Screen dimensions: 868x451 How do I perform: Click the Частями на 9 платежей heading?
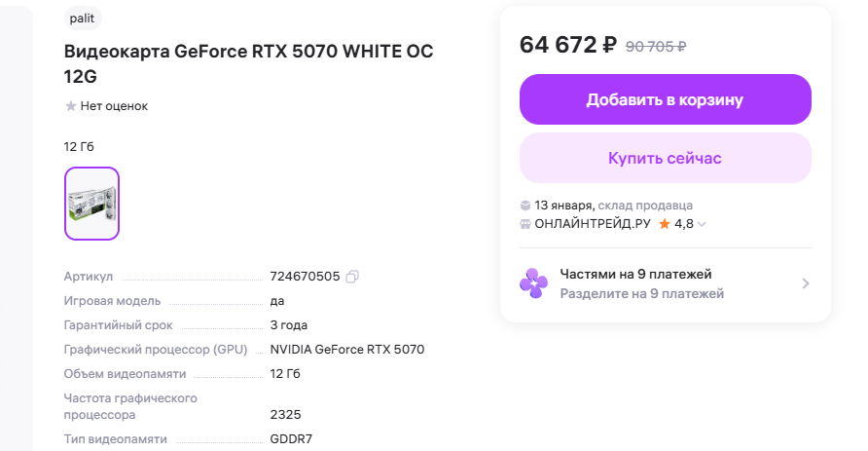[635, 274]
